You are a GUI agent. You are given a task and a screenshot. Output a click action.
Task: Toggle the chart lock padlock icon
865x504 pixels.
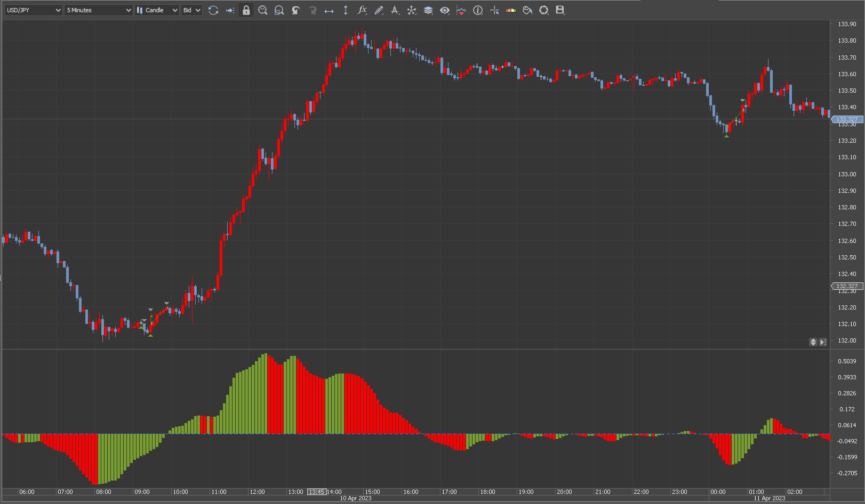246,10
